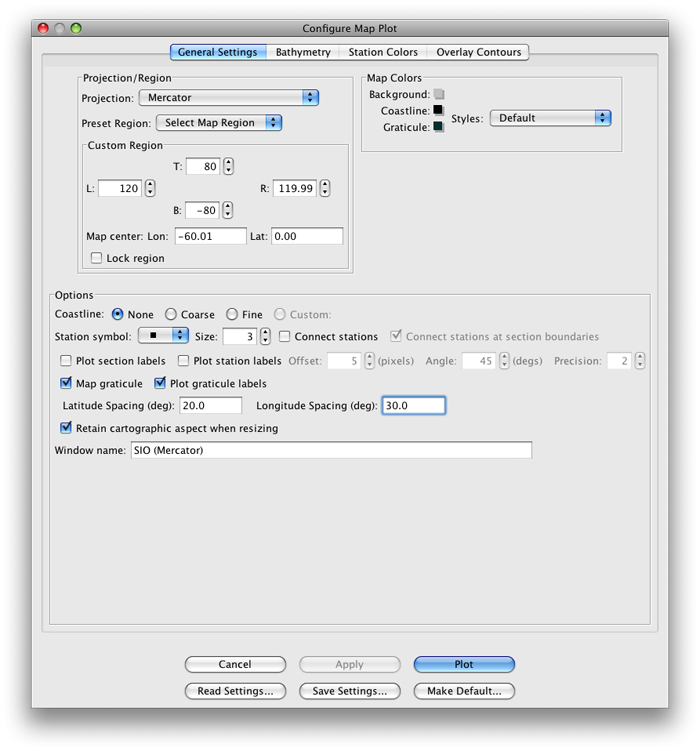Open the Station symbol picker
The width and height of the screenshot is (700, 751).
click(x=163, y=336)
